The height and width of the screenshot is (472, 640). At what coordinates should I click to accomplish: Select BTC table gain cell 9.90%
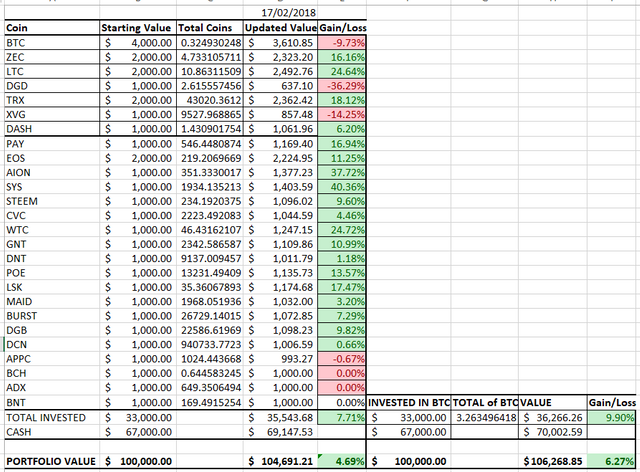[611, 418]
